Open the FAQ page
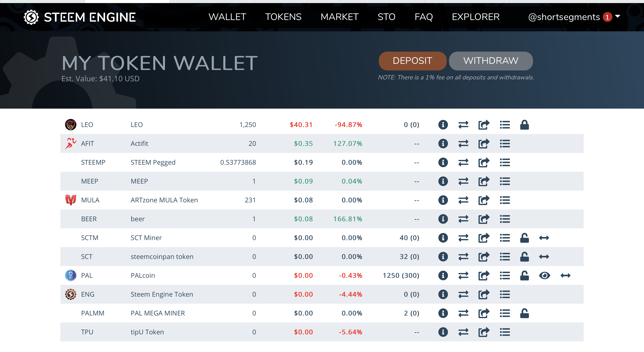This screenshot has width=644, height=352. pyautogui.click(x=424, y=17)
